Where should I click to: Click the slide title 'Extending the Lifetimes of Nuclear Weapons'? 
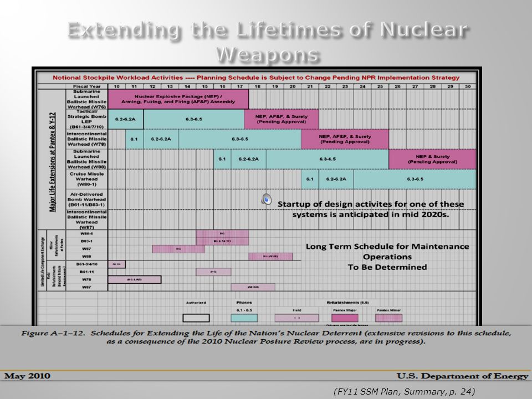tap(268, 43)
